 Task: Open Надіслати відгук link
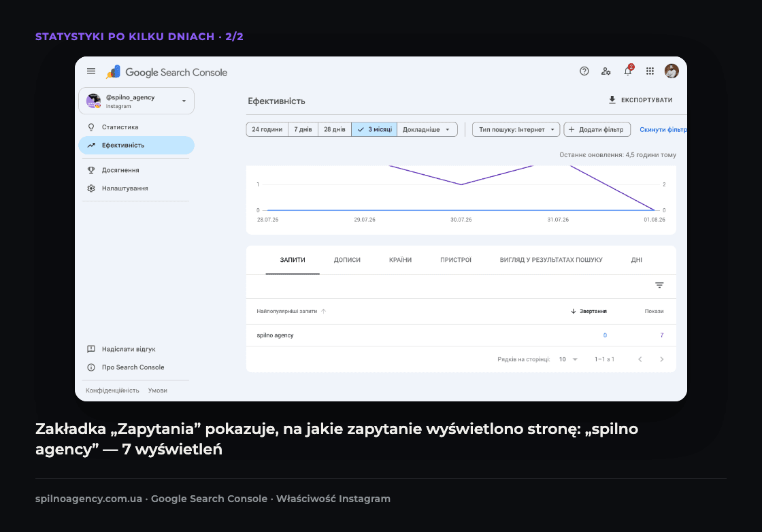(129, 349)
